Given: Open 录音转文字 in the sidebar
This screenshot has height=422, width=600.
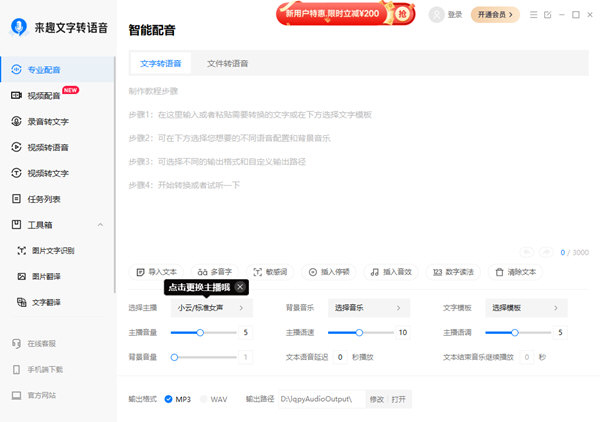Looking at the screenshot, I should (x=47, y=121).
